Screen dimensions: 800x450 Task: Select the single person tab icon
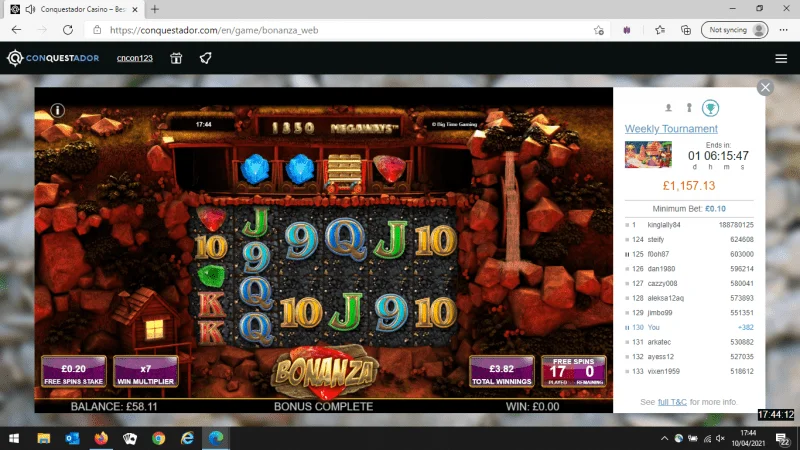(668, 108)
